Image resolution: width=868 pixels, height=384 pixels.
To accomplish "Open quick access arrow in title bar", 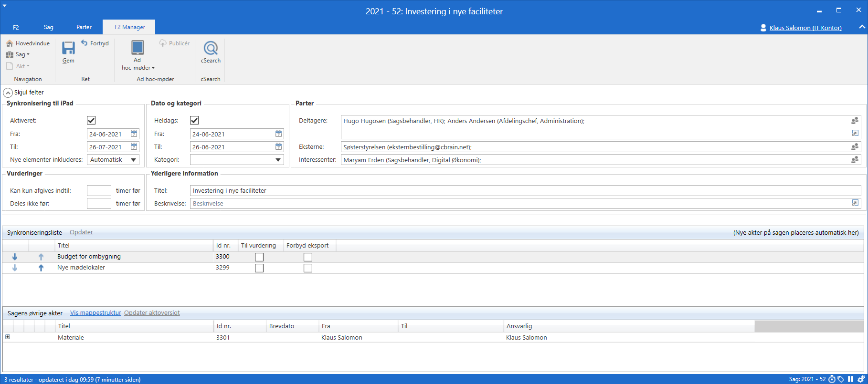I will point(4,5).
